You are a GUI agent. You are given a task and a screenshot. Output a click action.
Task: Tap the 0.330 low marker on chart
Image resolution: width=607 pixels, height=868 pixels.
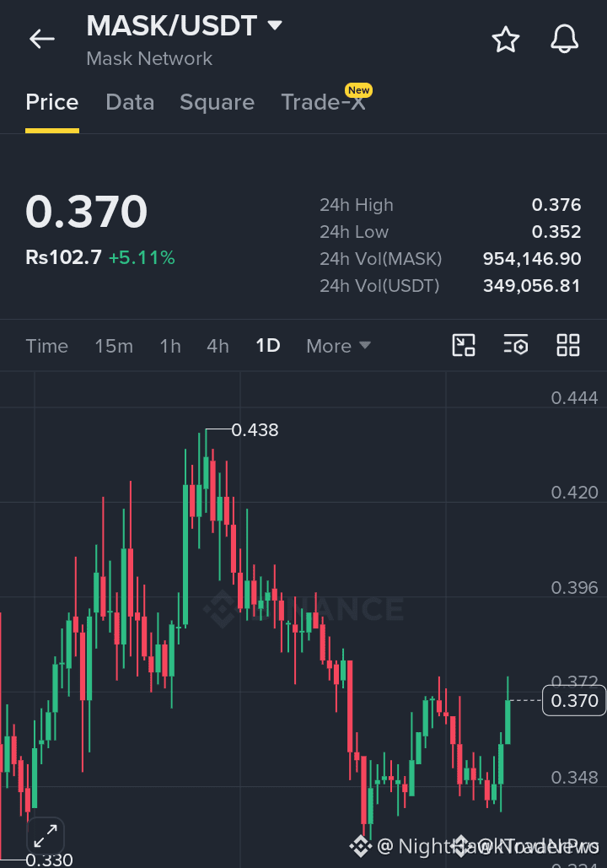[49, 860]
